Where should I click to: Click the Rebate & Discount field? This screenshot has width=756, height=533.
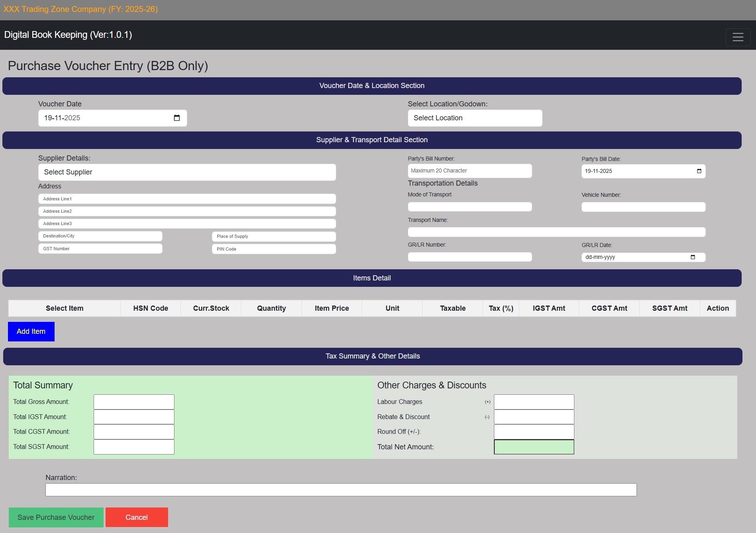pos(534,417)
